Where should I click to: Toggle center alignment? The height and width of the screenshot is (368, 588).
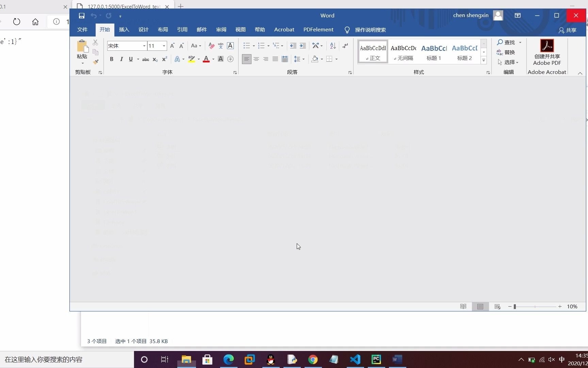256,59
